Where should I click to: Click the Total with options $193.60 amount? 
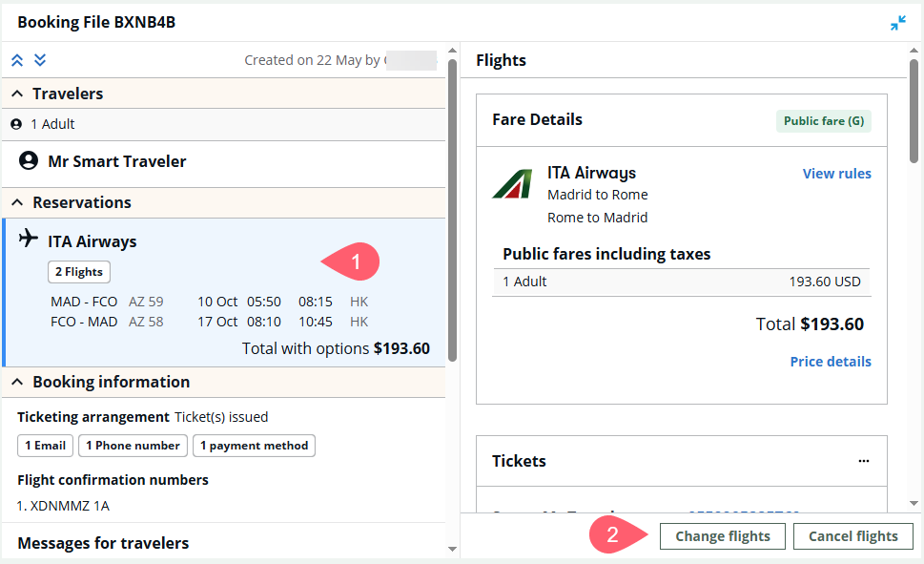[x=336, y=348]
